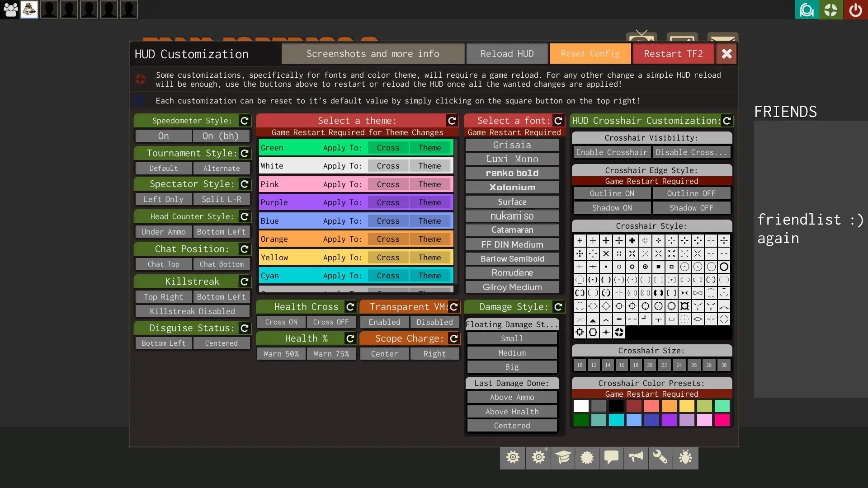Screen dimensions: 868x488
Task: Pick the pink crosshair color preset
Action: (705, 420)
